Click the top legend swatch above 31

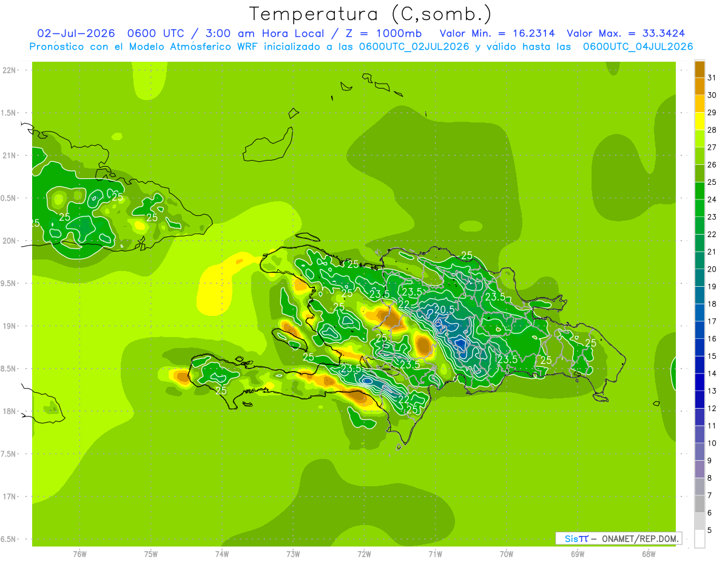699,69
